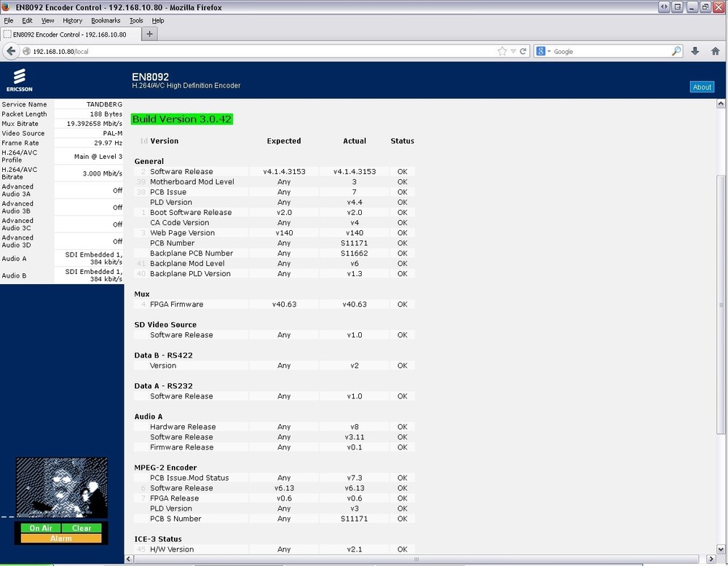Click the SD Video Source heading
Screen dimensions: 728x566
click(165, 324)
